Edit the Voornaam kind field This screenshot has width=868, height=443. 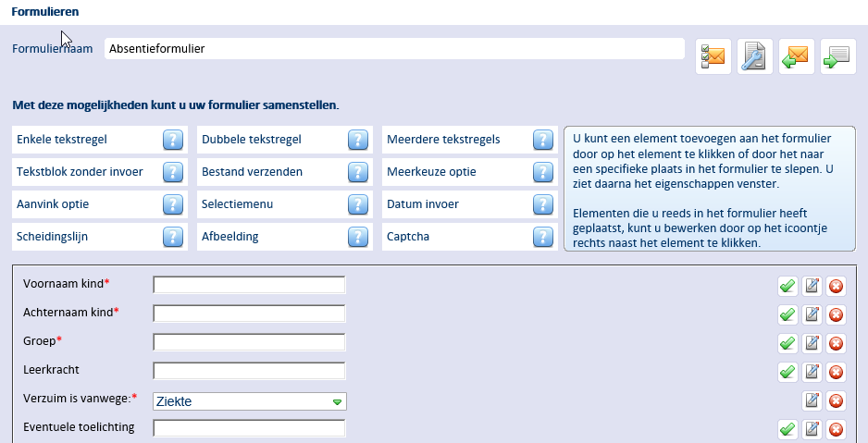(812, 286)
